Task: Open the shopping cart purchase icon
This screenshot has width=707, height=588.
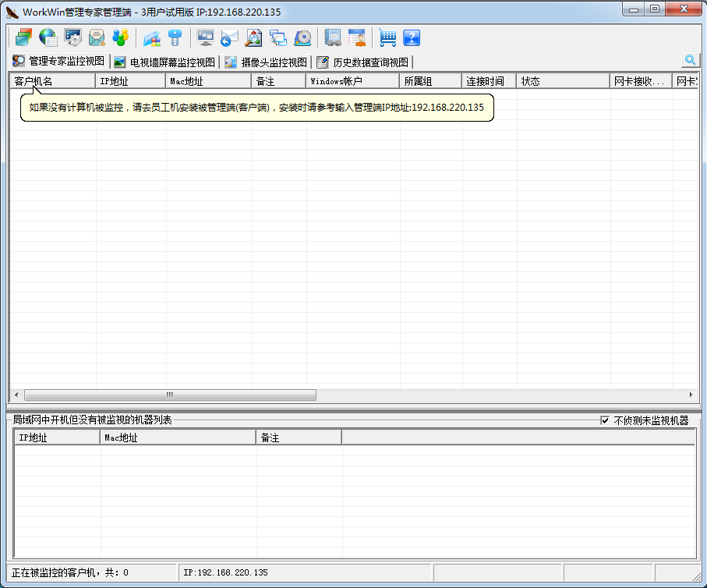Action: pos(387,37)
